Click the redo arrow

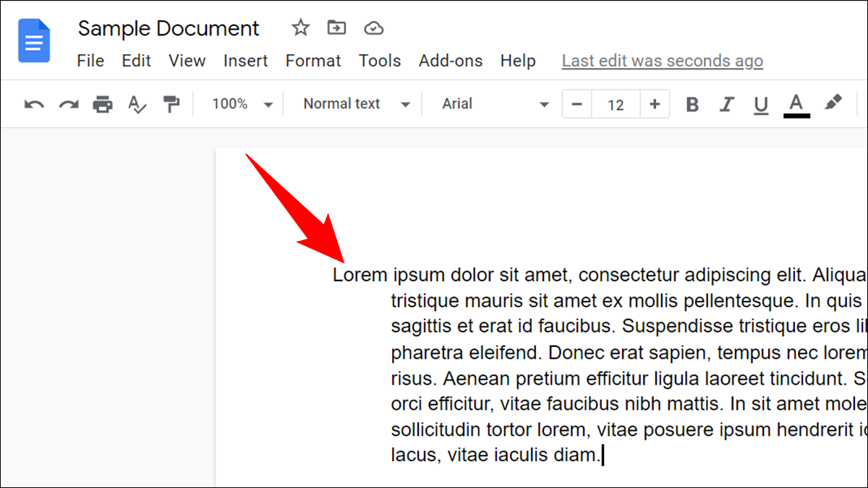coord(69,104)
